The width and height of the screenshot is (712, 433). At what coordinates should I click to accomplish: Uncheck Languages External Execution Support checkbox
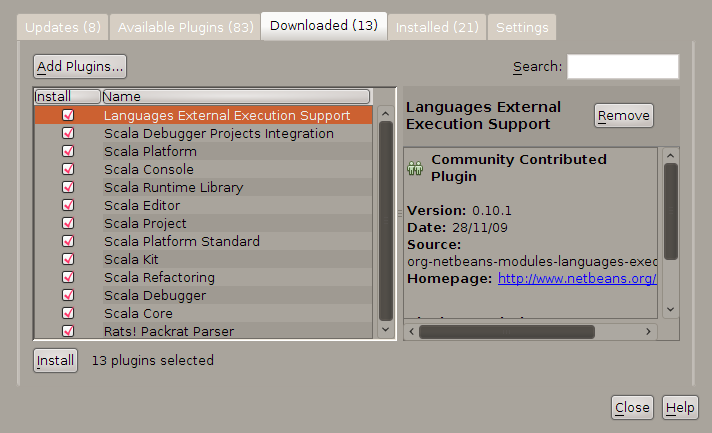click(x=68, y=115)
